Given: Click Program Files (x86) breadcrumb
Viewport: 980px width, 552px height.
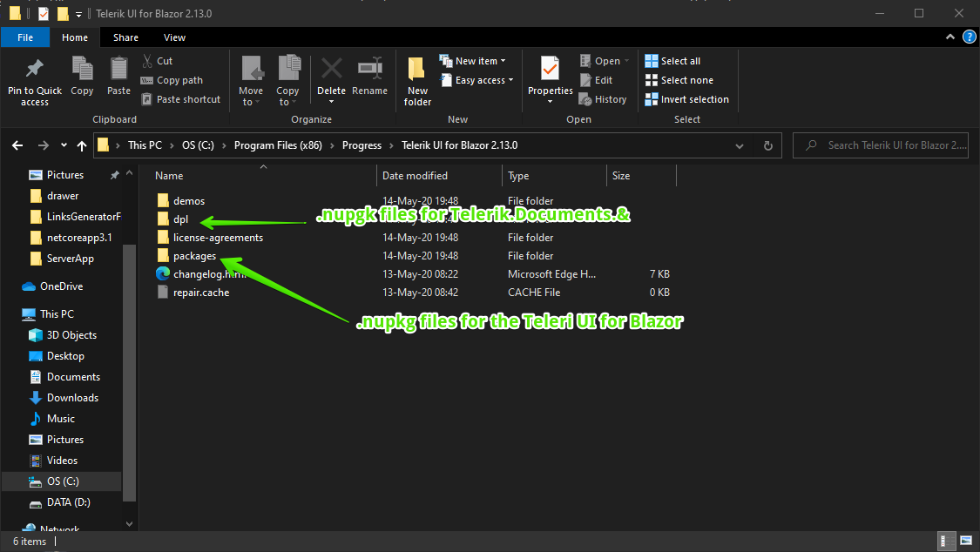Looking at the screenshot, I should click(x=278, y=145).
